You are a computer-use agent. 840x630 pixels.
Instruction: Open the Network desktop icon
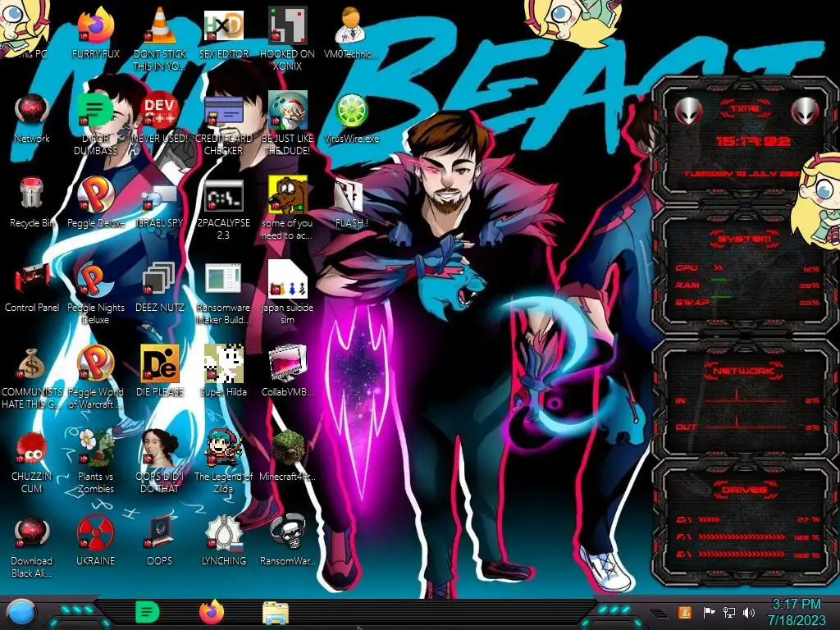pyautogui.click(x=32, y=111)
